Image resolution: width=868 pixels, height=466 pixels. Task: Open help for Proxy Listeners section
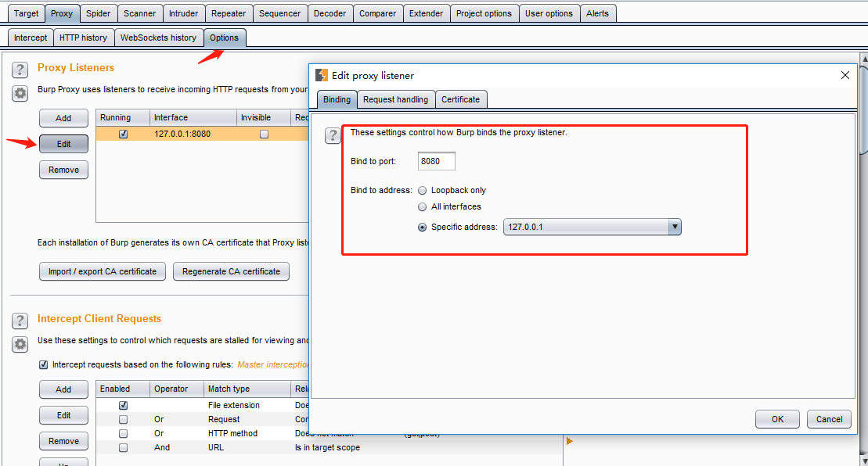[x=20, y=70]
